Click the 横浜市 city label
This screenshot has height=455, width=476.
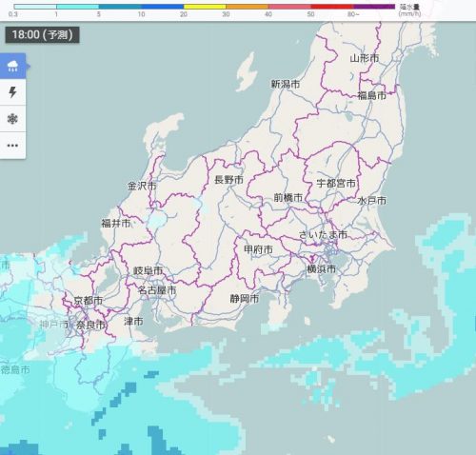[x=321, y=269]
